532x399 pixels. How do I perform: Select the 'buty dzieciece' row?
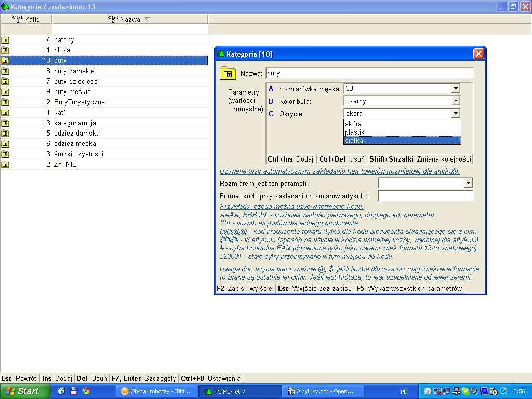coord(104,82)
